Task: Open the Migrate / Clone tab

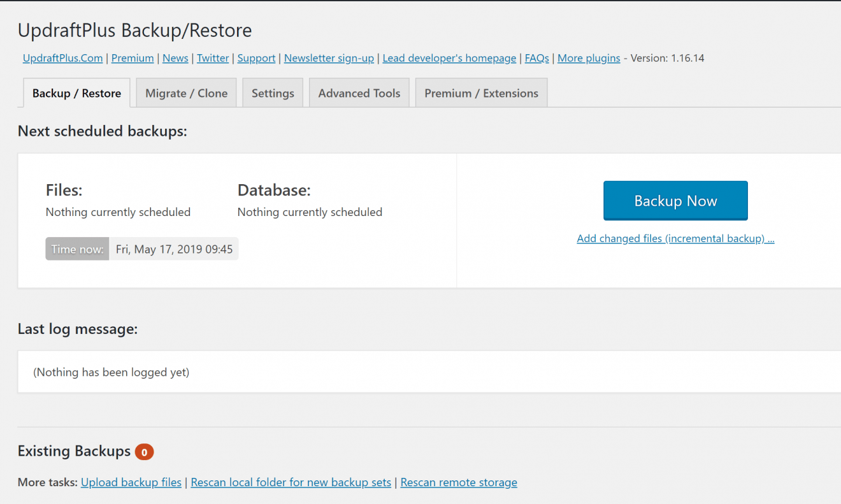Action: coord(186,92)
